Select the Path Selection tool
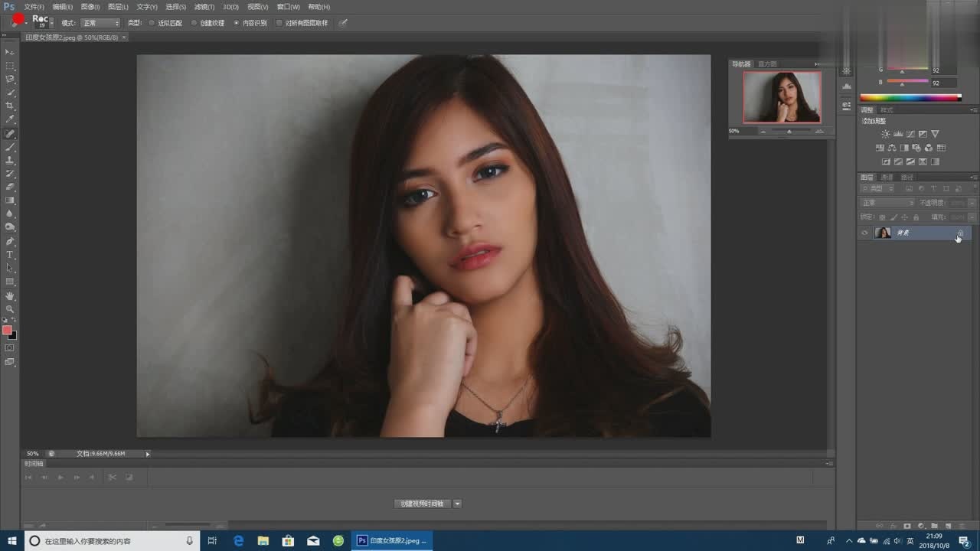The width and height of the screenshot is (980, 551). tap(10, 268)
